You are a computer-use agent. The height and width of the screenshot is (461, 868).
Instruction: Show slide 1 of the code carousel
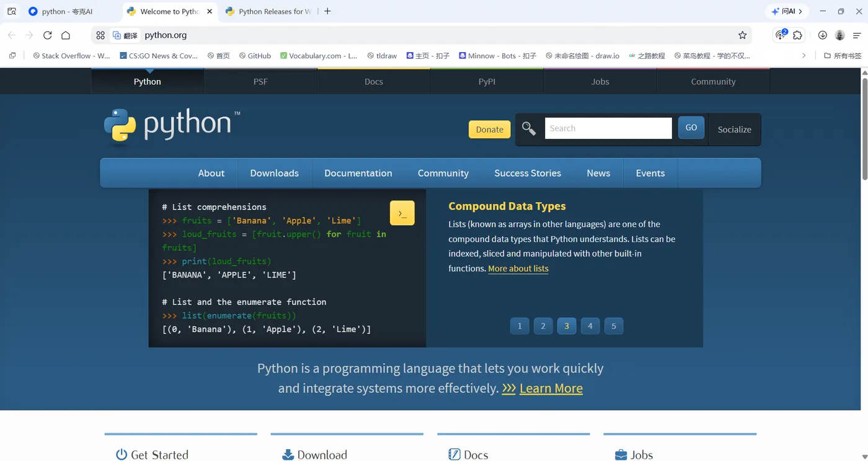click(x=520, y=326)
